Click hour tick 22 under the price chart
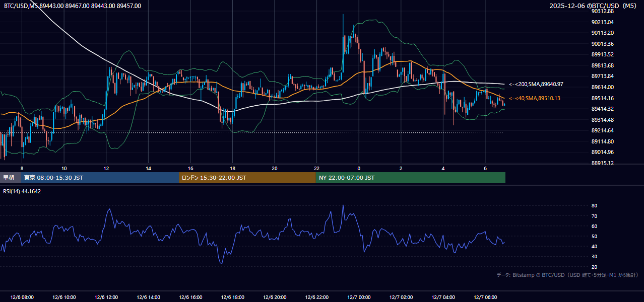Image resolution: width=644 pixels, height=302 pixels. 317,168
